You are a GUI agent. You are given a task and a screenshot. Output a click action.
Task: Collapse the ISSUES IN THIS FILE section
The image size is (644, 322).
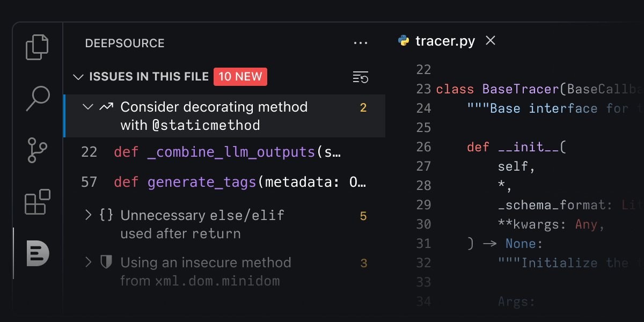(x=78, y=77)
